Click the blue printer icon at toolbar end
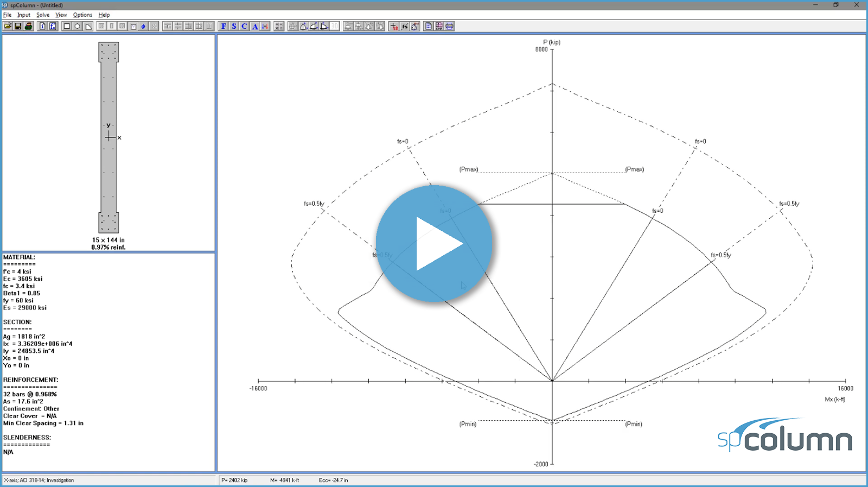 [449, 26]
